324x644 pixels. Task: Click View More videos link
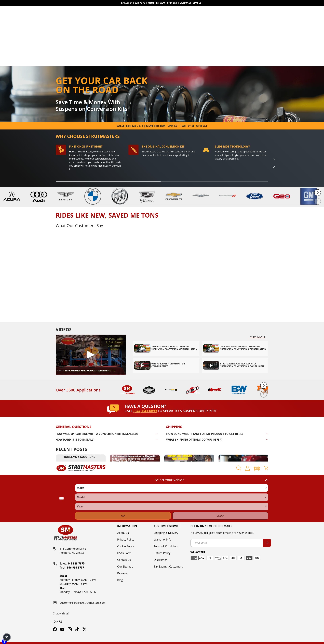257,336
